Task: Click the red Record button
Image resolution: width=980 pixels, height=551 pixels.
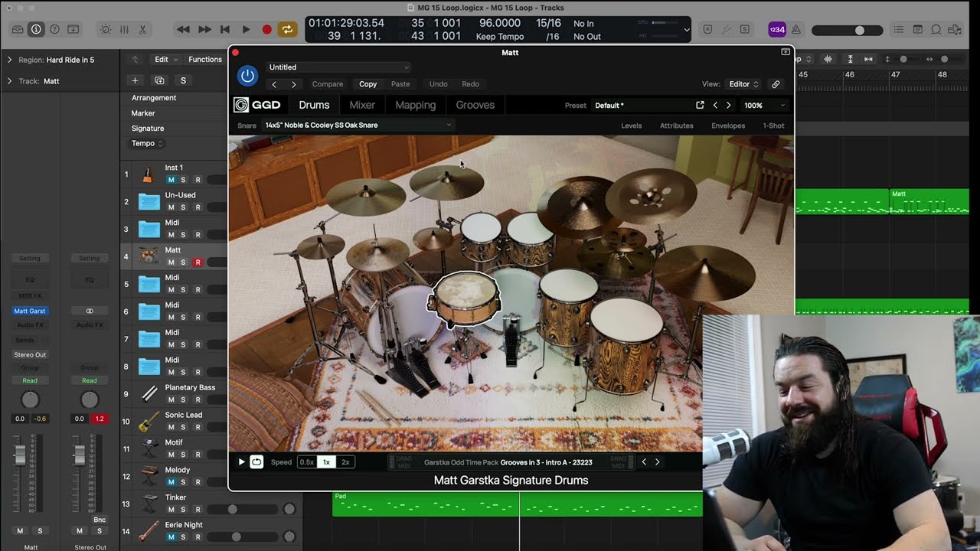Action: point(266,29)
